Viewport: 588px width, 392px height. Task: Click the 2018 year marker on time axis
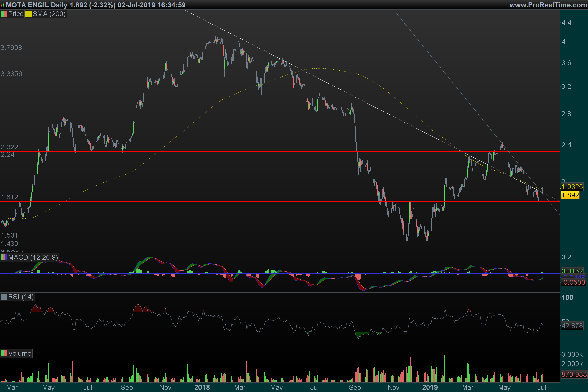pyautogui.click(x=202, y=388)
